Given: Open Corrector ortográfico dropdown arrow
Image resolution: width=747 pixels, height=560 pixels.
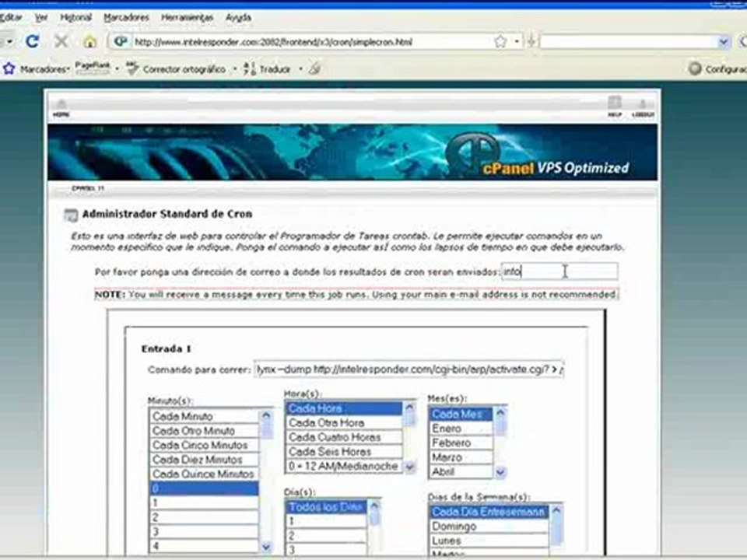Looking at the screenshot, I should (x=235, y=69).
